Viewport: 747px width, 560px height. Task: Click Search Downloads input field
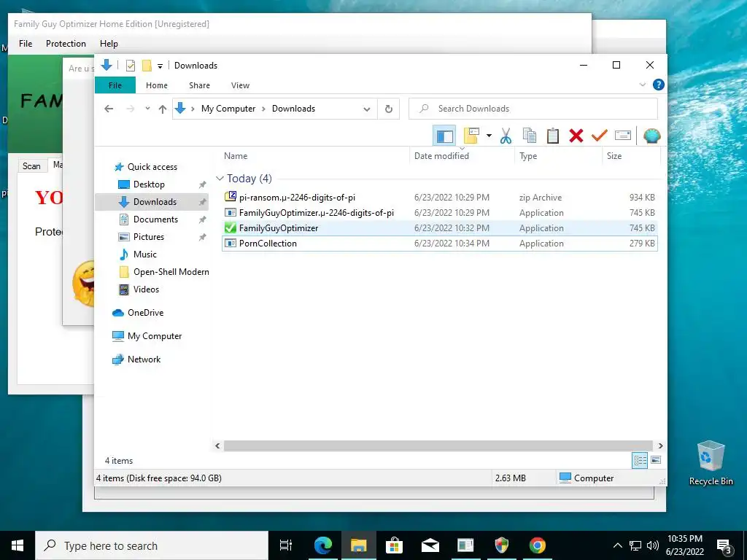coord(533,109)
